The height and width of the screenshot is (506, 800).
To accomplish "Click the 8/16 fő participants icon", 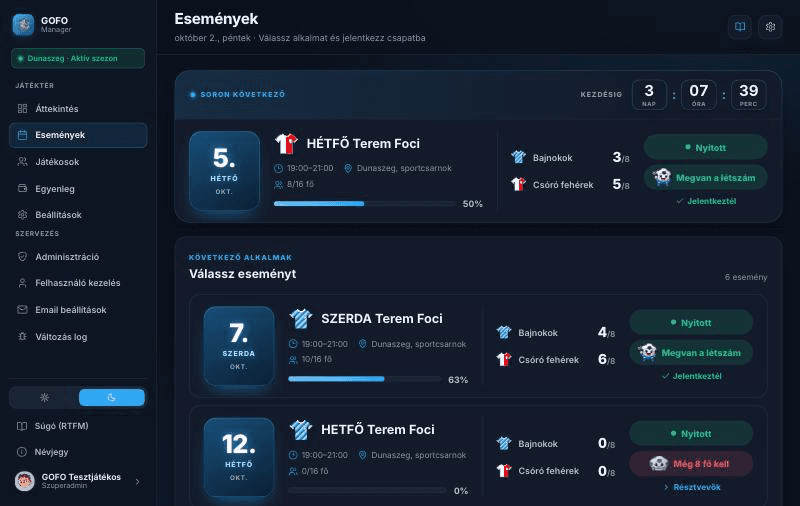I will coord(279,185).
